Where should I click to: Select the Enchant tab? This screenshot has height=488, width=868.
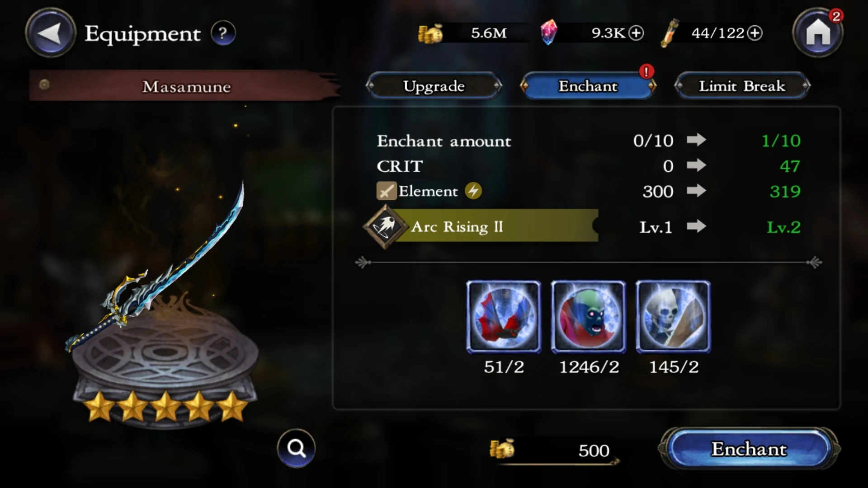[588, 86]
